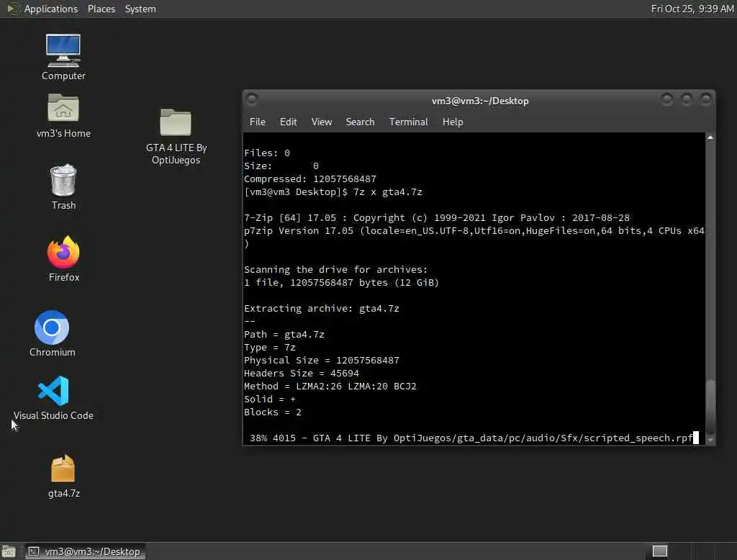The width and height of the screenshot is (737, 560).
Task: Click the clock showing Fri Oct 25, 9:39 AM
Action: [692, 9]
